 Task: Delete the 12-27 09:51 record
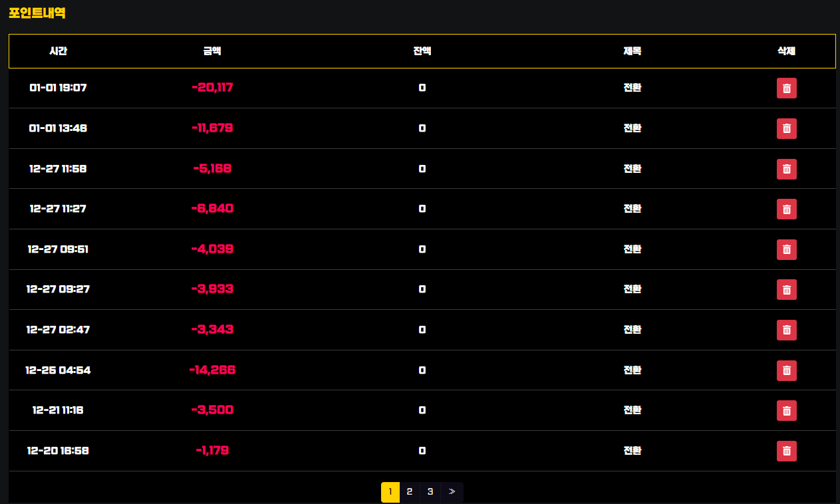coord(786,249)
